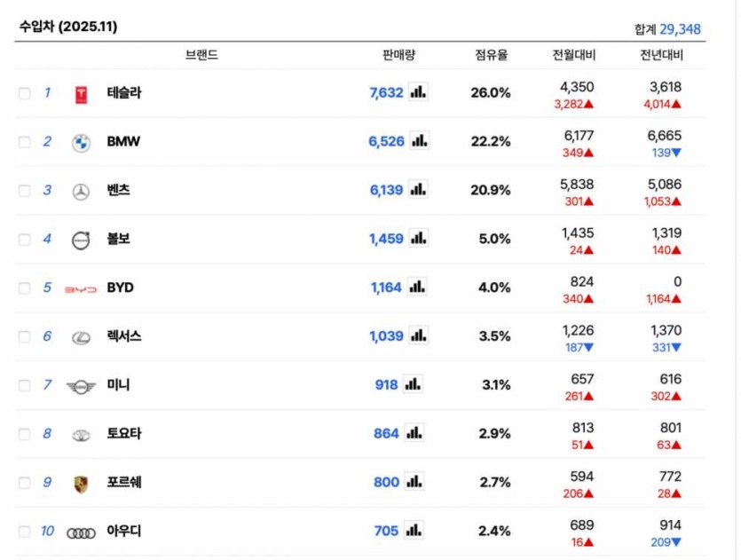This screenshot has width=741, height=560.
Task: Show the sales chart icon beside 918
Action: 413,385
